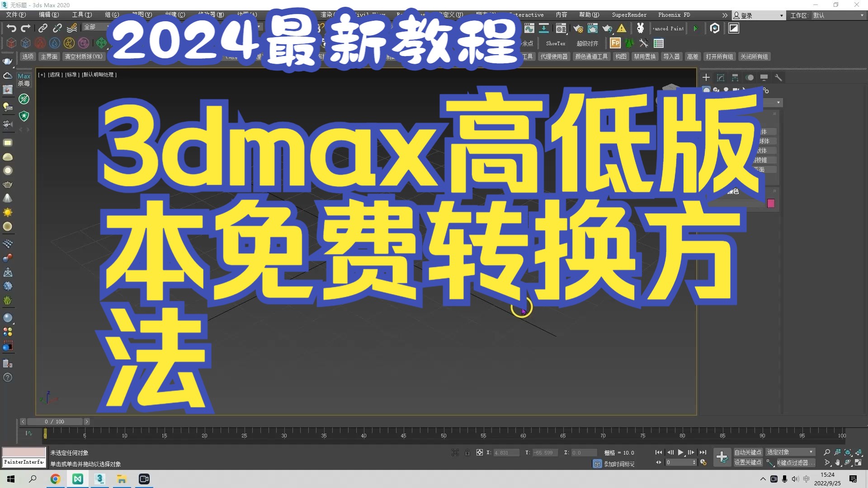Click the Forest Pack FP icon

[615, 43]
